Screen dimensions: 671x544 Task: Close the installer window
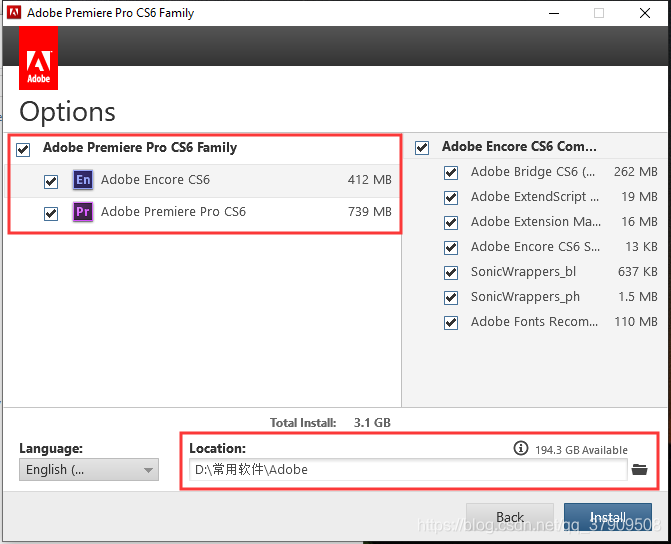(645, 13)
